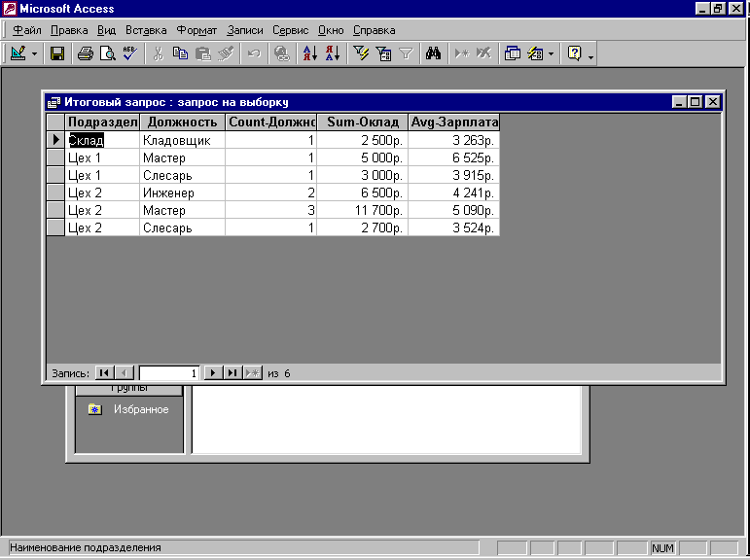Sort descending with the Я-А icon
Screen dimensions: 750x560
(333, 53)
